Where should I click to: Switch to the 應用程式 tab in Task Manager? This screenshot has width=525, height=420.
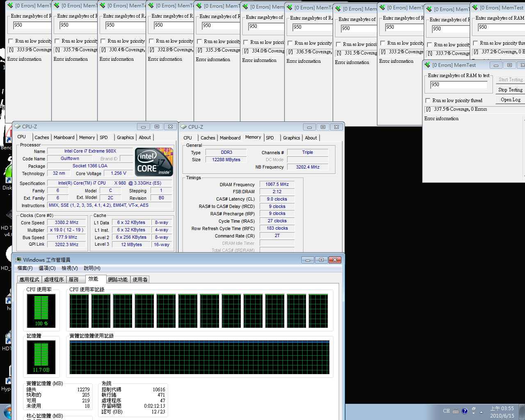(30, 279)
